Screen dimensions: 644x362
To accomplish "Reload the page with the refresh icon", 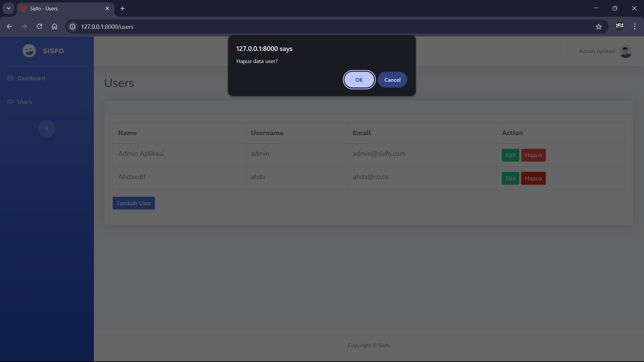I will (x=39, y=26).
